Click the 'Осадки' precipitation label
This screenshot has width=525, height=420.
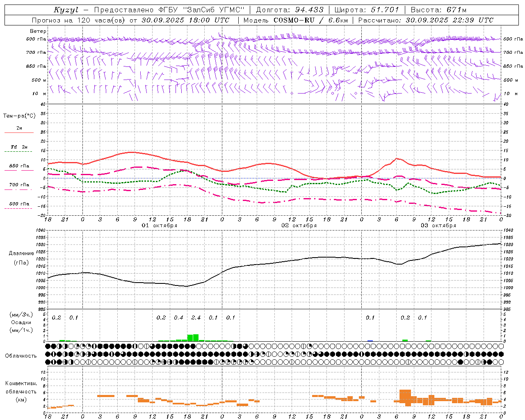click(21, 322)
